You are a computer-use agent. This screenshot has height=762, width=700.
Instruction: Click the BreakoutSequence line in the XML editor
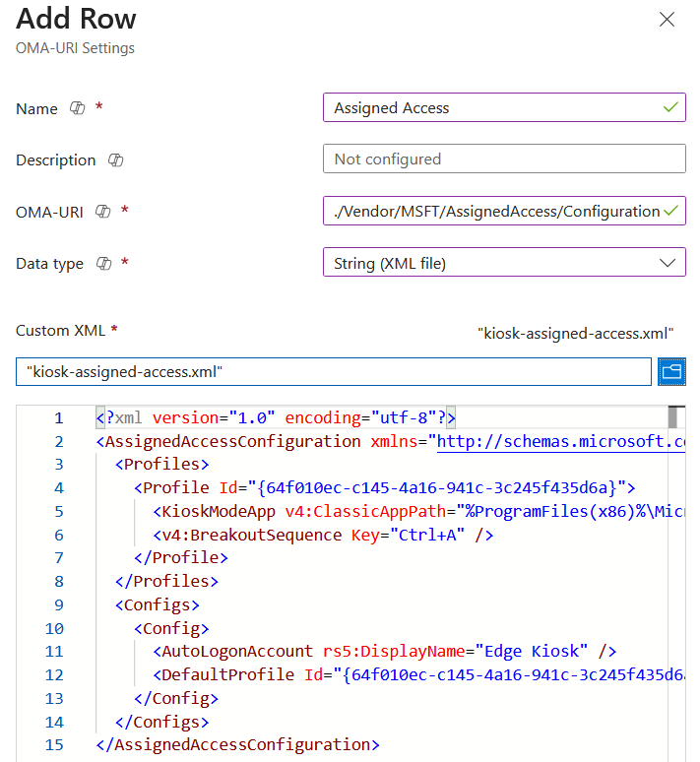point(323,535)
